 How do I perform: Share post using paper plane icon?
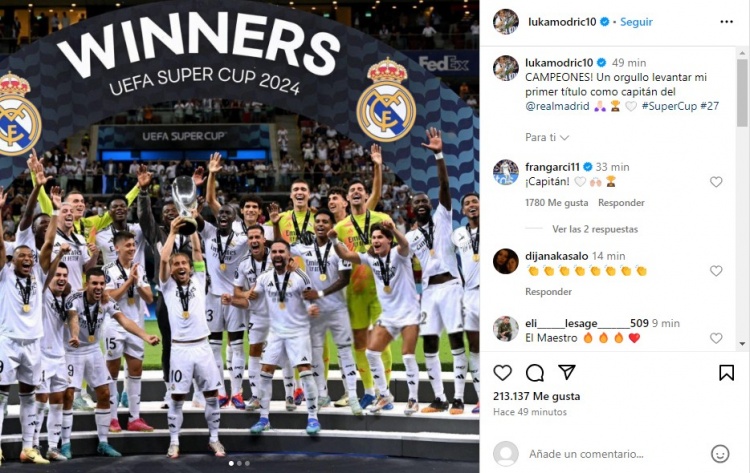click(567, 372)
